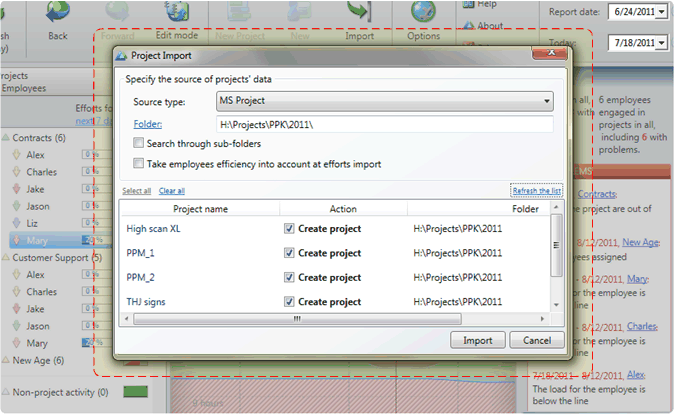This screenshot has height=415, width=675.
Task: Click the Cancel button in dialog
Action: 537,341
